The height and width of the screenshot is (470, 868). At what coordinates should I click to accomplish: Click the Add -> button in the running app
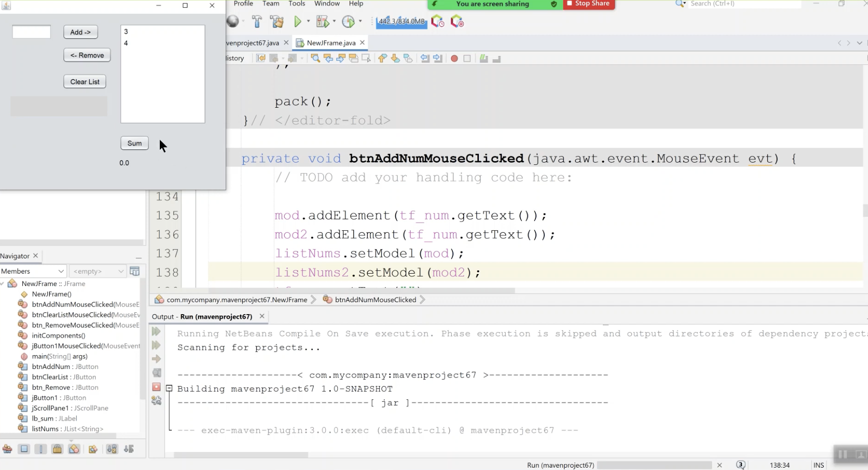81,32
